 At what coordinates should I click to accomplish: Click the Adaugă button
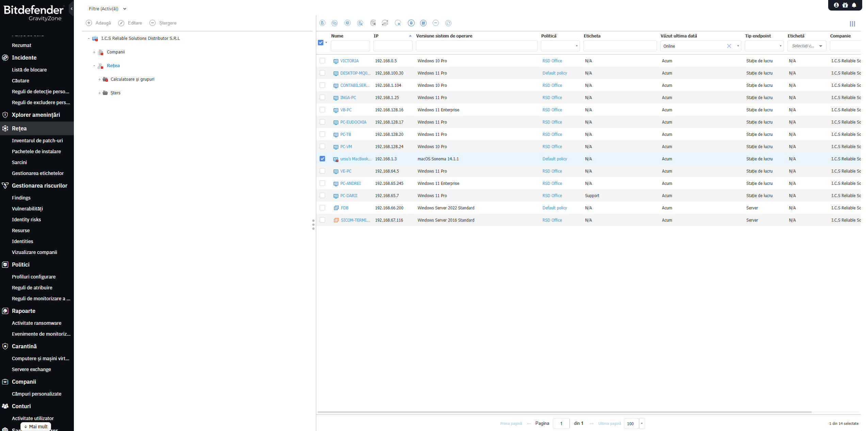click(x=98, y=23)
